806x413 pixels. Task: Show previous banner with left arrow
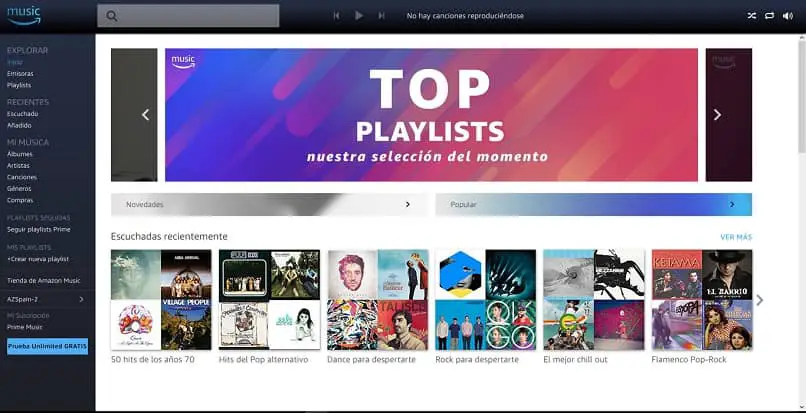coord(145,115)
